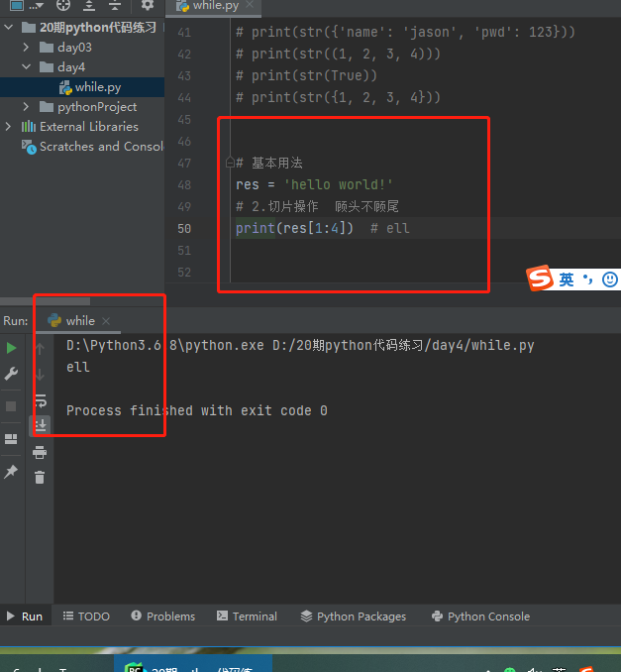Image resolution: width=621 pixels, height=672 pixels.
Task: Click the locate-in-project crosshair icon
Action: (x=63, y=5)
